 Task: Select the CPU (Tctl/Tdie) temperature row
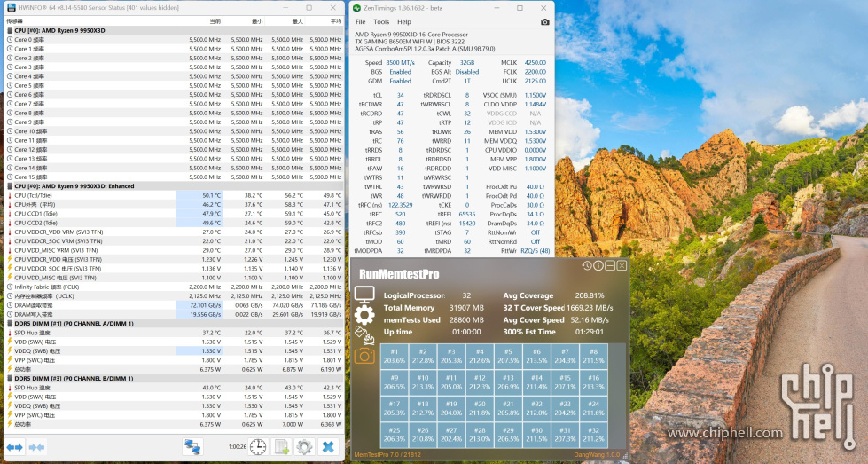pyautogui.click(x=174, y=195)
